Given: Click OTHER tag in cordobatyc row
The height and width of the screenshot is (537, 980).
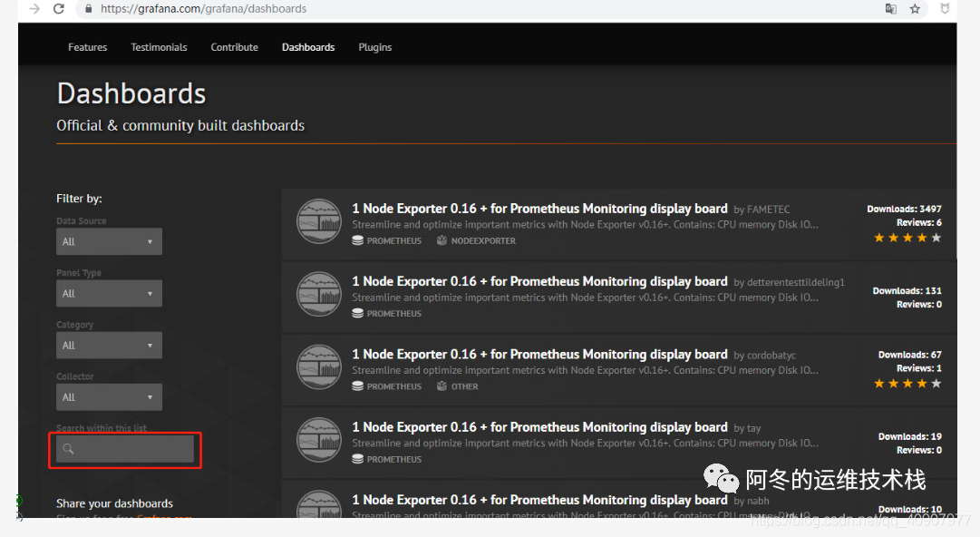Looking at the screenshot, I should [x=464, y=386].
